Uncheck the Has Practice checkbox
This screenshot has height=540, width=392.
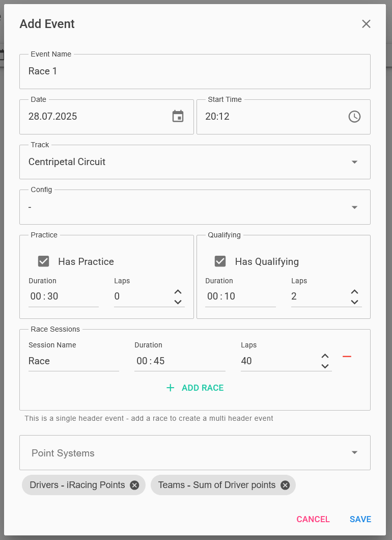point(43,261)
